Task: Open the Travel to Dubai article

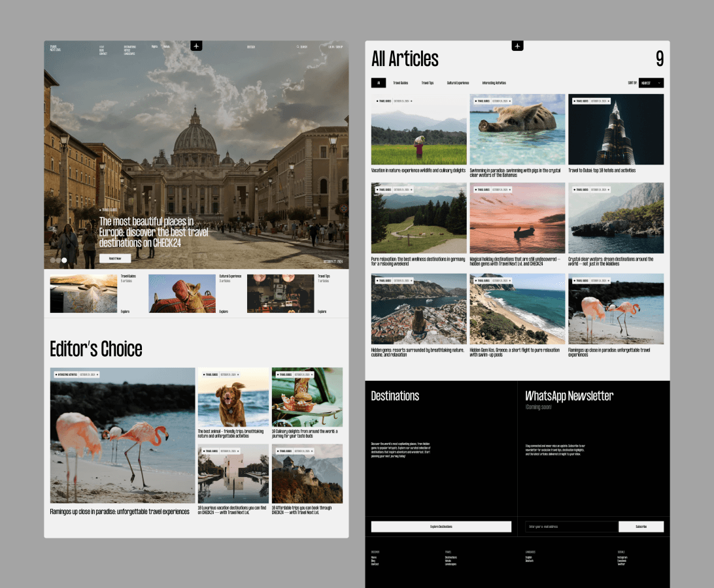Action: pos(616,134)
